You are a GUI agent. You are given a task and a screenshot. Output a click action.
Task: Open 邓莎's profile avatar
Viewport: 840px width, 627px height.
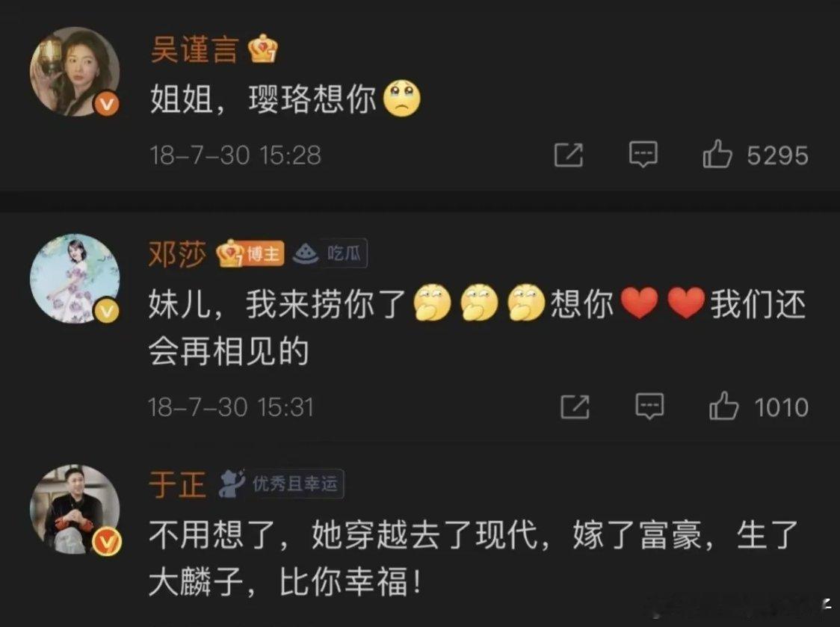pos(75,278)
